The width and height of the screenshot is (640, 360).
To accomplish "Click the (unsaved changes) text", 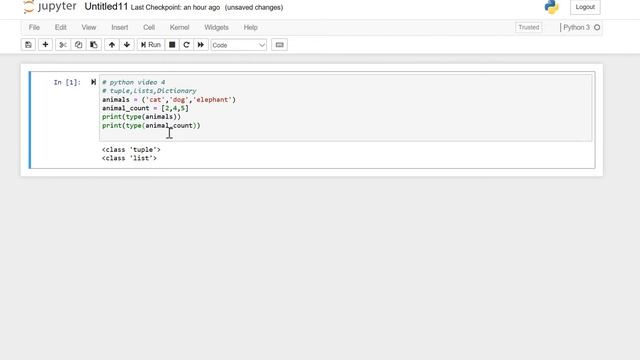I will [x=254, y=8].
